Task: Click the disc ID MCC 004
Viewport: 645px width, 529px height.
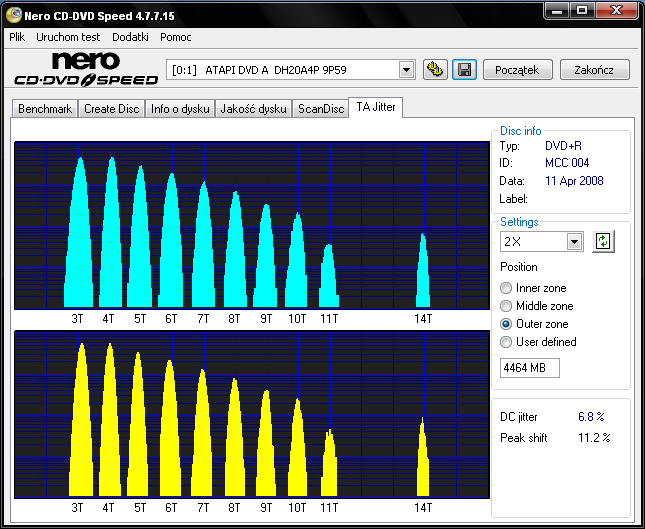Action: click(x=567, y=163)
